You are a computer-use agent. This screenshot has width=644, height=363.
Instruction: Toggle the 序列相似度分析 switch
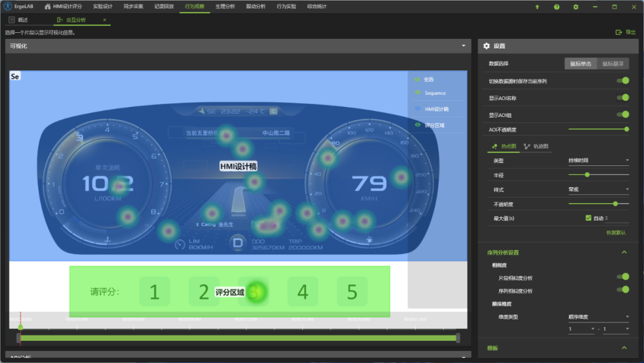point(623,290)
